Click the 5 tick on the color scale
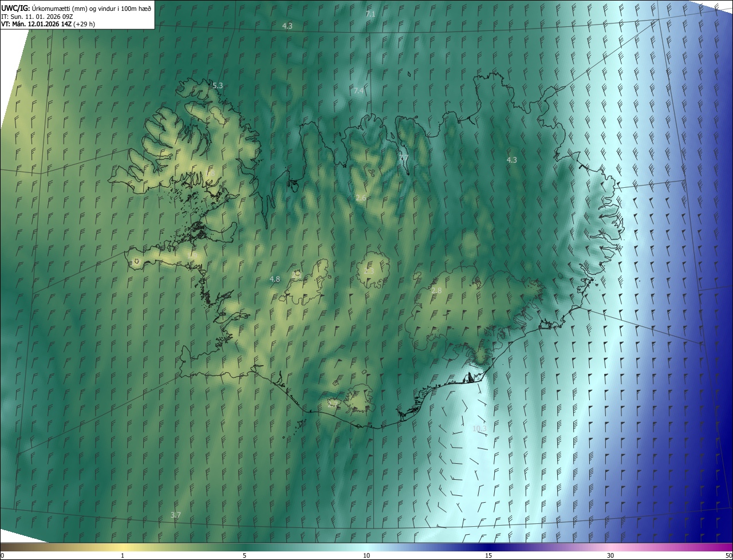This screenshot has width=733, height=560. pyautogui.click(x=245, y=556)
